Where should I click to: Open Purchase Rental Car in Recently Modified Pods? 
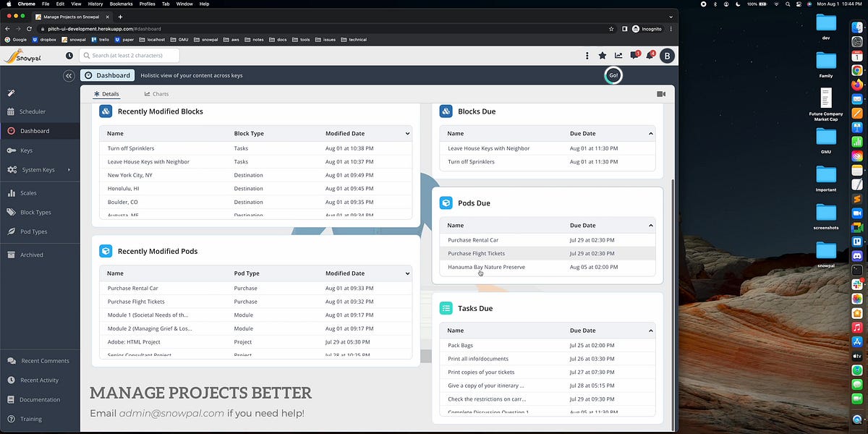click(x=255, y=288)
